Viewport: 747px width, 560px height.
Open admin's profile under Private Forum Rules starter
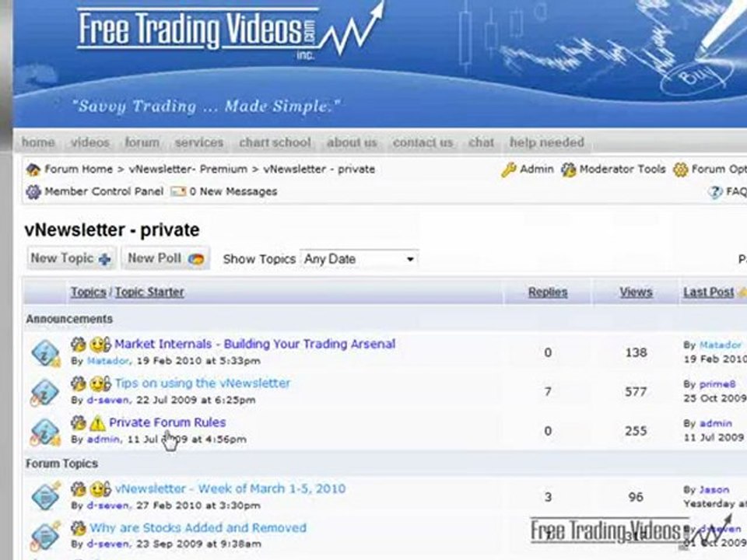pyautogui.click(x=103, y=439)
